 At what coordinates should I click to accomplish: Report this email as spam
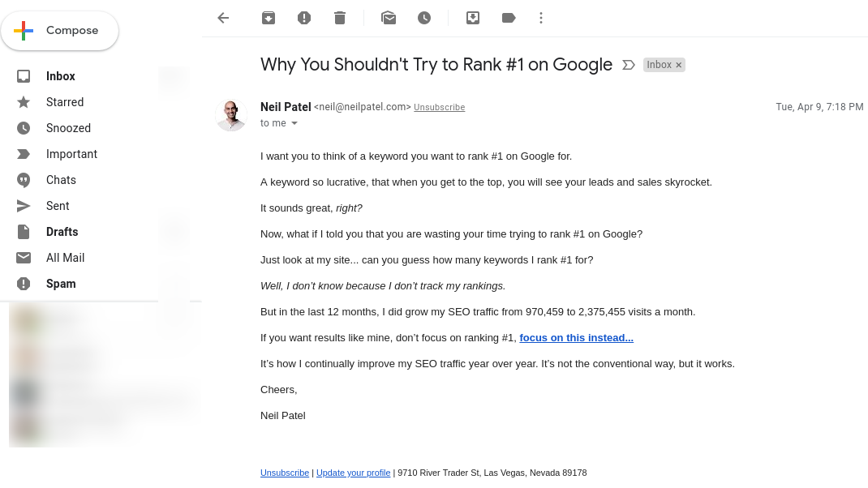(x=303, y=17)
